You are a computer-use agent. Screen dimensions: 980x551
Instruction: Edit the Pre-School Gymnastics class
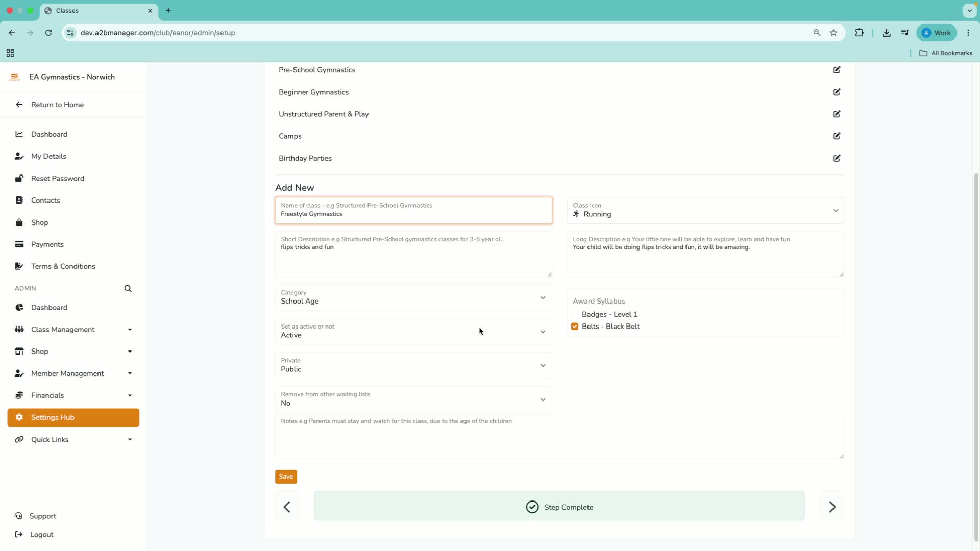837,70
